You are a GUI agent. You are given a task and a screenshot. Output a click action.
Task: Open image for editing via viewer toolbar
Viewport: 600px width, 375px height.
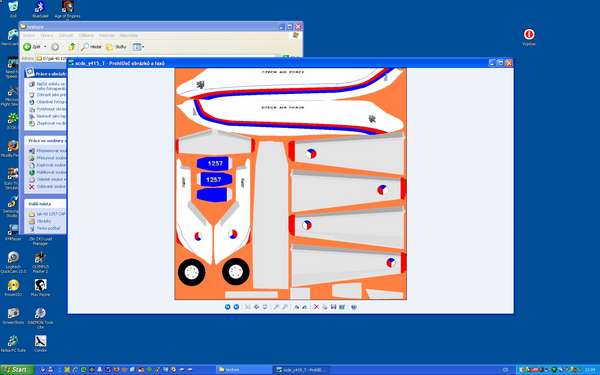342,307
